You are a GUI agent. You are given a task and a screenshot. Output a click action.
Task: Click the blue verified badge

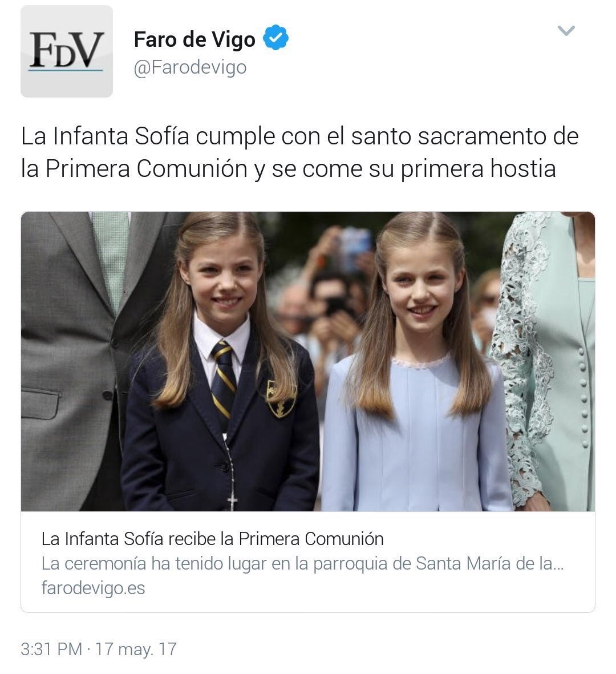point(275,38)
